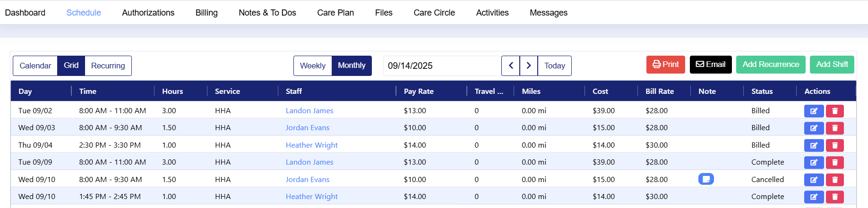This screenshot has width=868, height=208.
Task: Advance to the next month with the right chevron
Action: point(529,66)
